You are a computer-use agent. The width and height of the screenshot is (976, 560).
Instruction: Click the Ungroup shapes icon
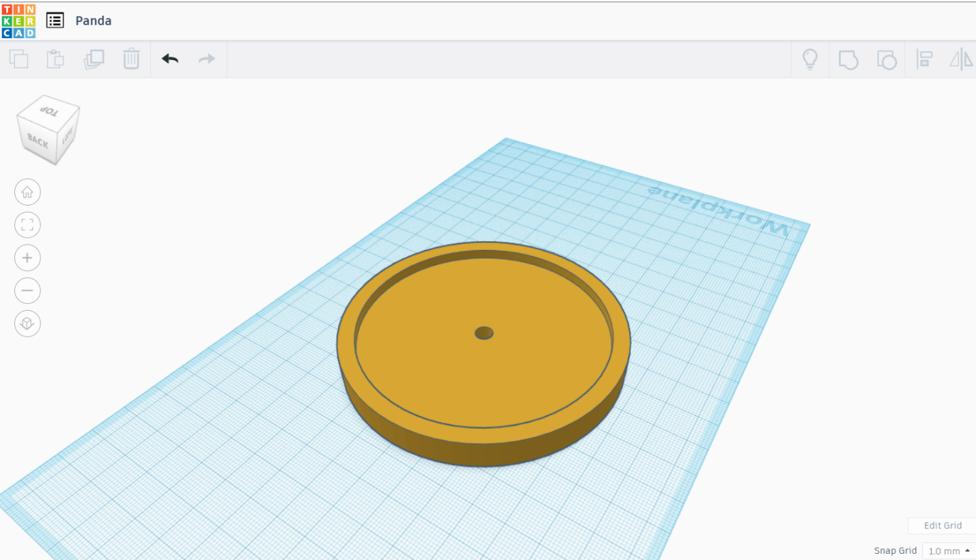point(886,59)
